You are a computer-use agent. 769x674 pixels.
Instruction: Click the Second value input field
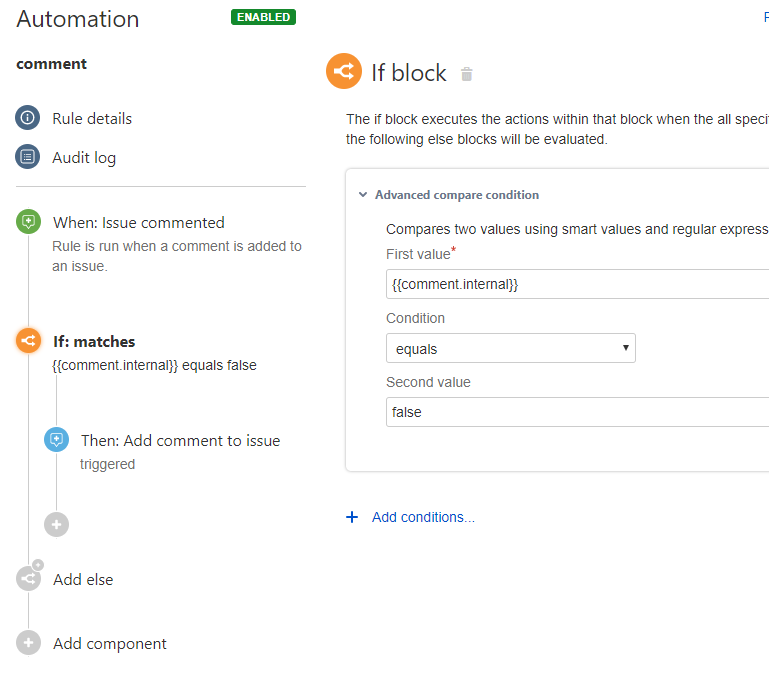coord(577,412)
